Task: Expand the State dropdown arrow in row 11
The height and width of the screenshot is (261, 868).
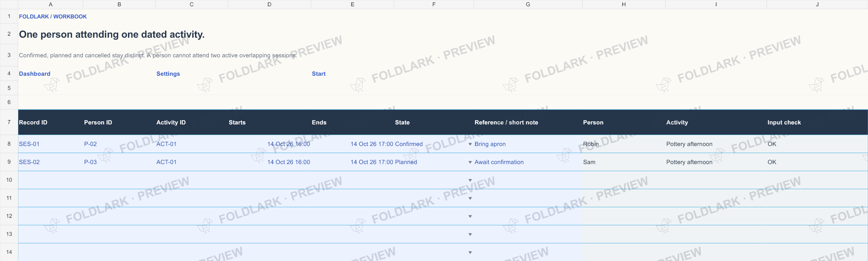Action: [x=470, y=199]
